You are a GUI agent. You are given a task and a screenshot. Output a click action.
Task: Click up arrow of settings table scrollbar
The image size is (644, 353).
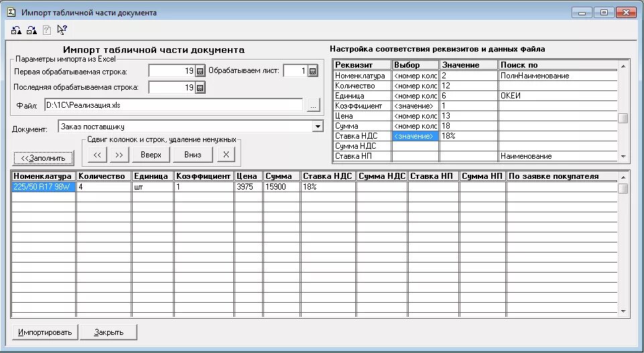click(623, 66)
